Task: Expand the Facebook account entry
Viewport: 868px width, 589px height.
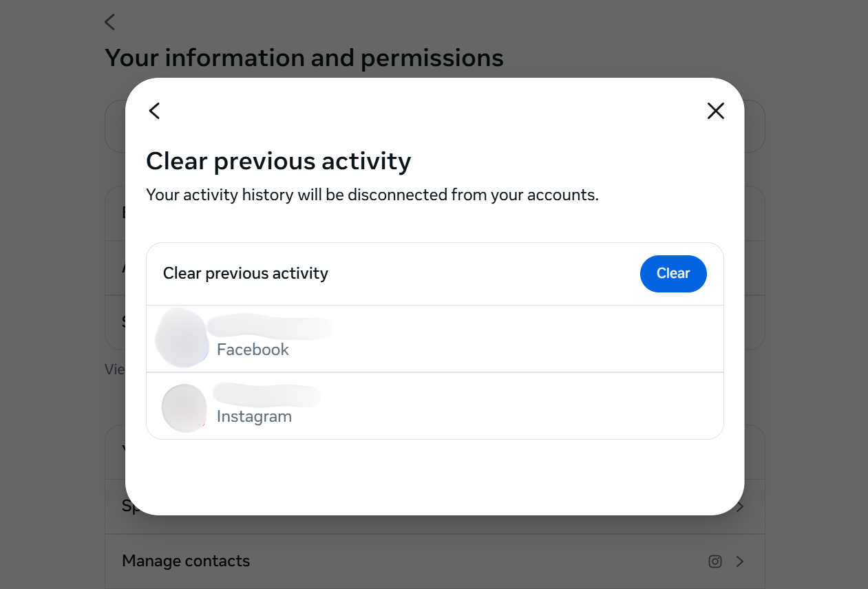Action: [x=434, y=338]
